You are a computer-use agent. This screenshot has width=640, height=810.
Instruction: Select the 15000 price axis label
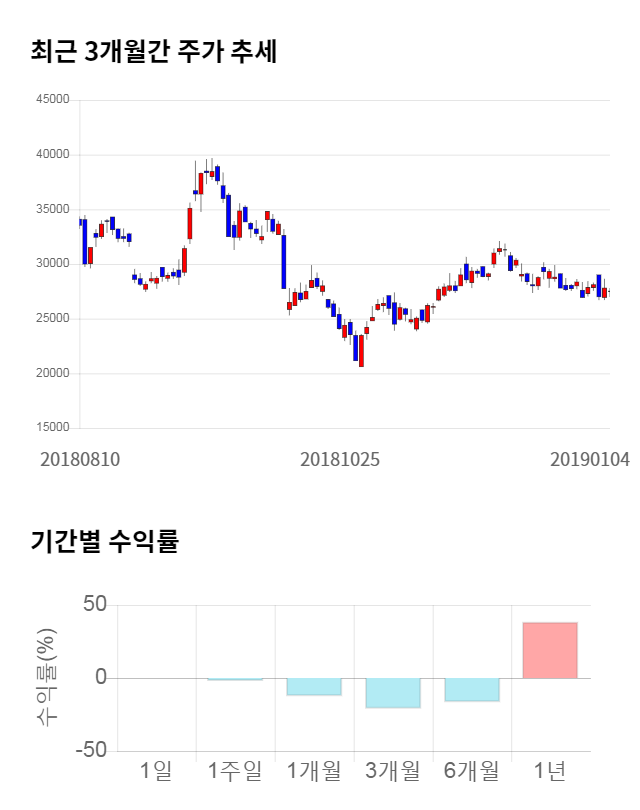[x=52, y=428]
